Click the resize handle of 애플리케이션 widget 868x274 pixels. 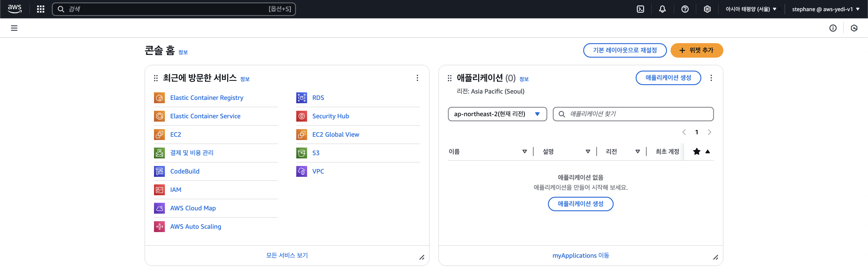point(715,257)
